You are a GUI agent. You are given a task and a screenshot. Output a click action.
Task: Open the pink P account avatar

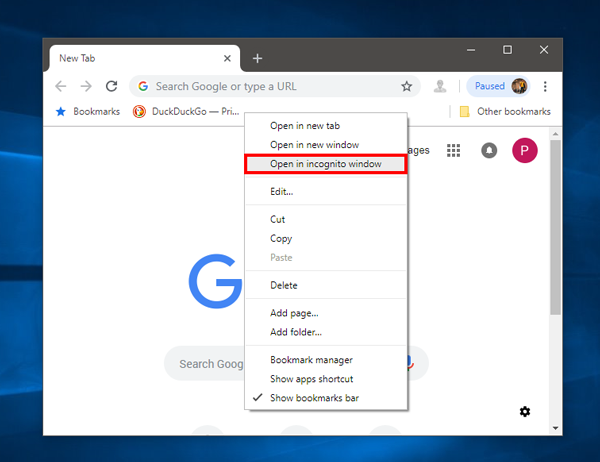click(525, 150)
